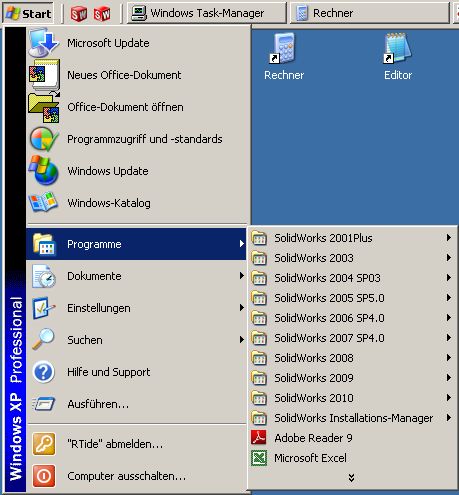The height and width of the screenshot is (495, 459).
Task: Click the SolidWorks 2010 folder icon
Action: 259,398
